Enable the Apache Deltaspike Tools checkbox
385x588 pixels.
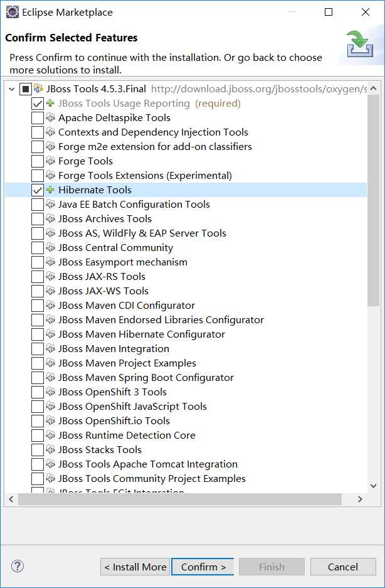click(x=38, y=118)
